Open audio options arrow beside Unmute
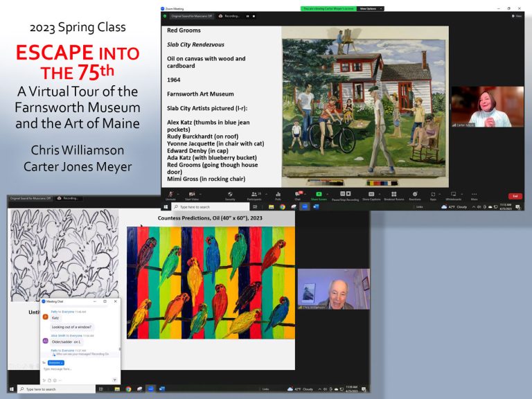 178,194
